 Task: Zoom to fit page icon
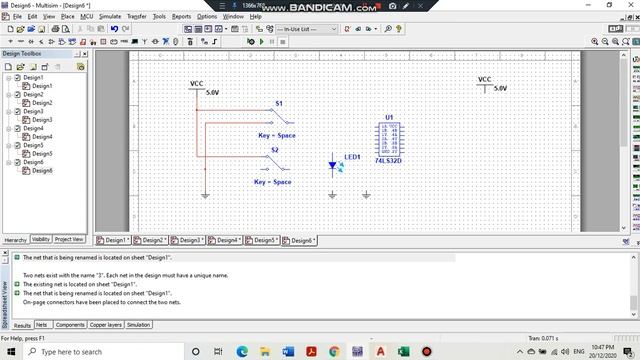[626, 42]
